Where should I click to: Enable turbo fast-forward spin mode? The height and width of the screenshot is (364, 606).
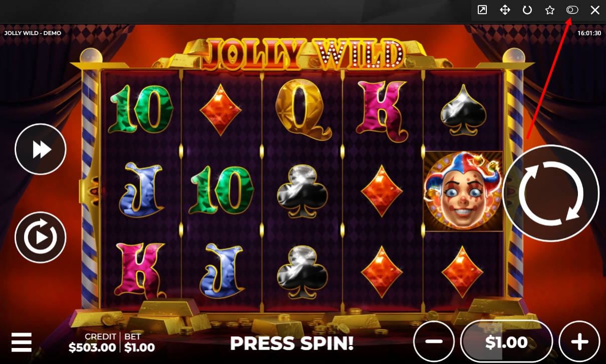[41, 149]
